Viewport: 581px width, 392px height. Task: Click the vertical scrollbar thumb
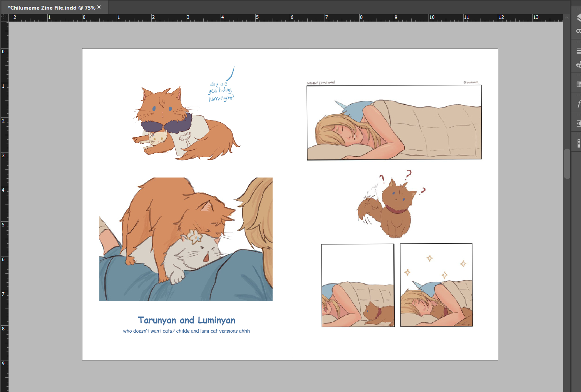tap(567, 164)
